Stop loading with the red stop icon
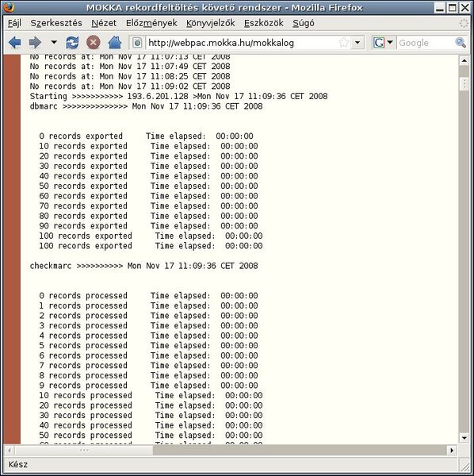The height and width of the screenshot is (476, 474). click(94, 43)
